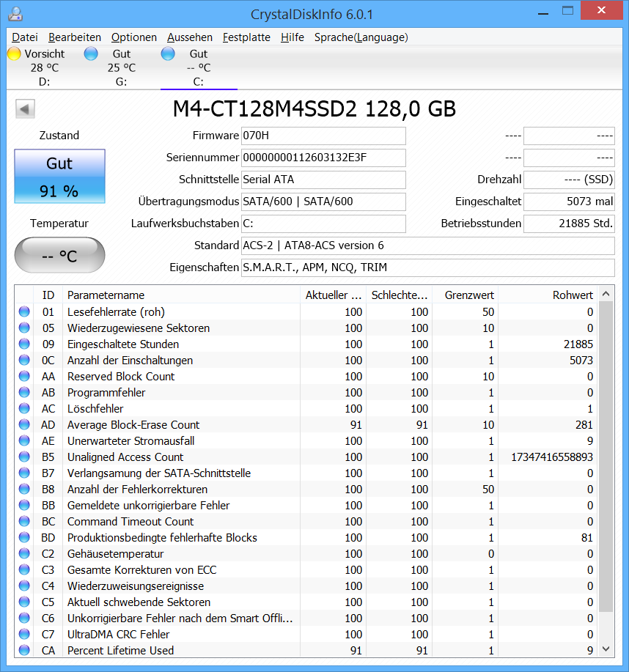Click the ID column header
The height and width of the screenshot is (672, 629).
click(x=48, y=295)
